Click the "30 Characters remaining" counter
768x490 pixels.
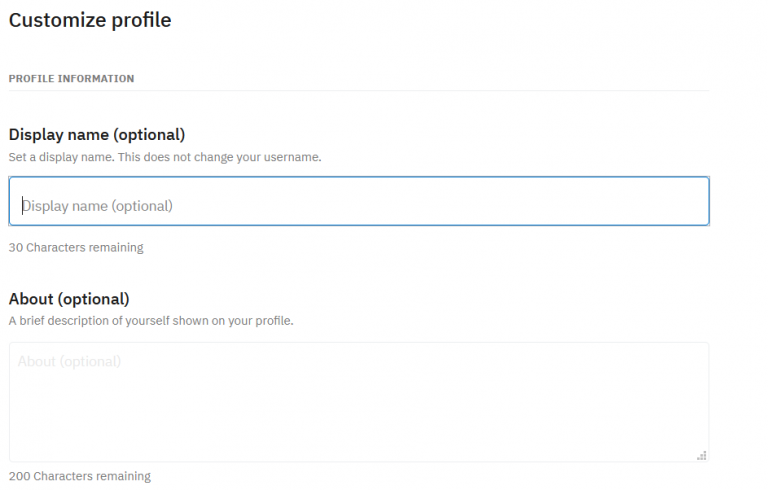coord(76,247)
